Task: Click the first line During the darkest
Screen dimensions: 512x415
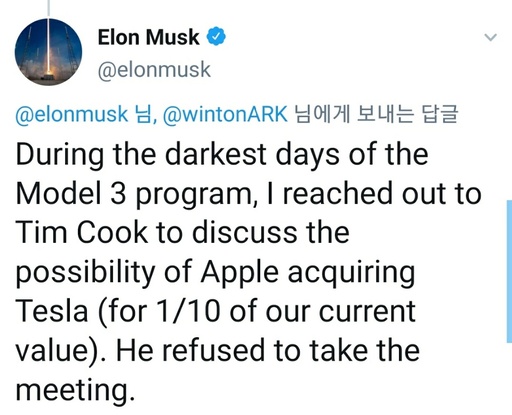Action: (x=222, y=154)
